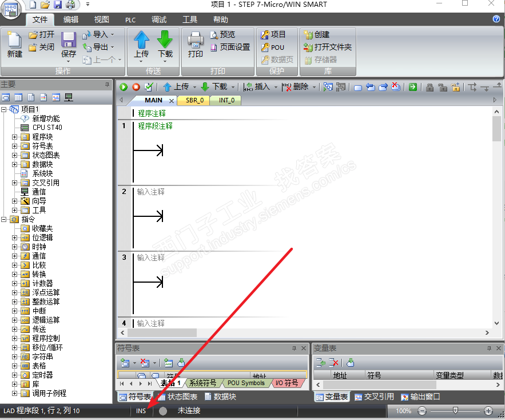This screenshot has height=420, width=505.
Task: Click the zoom in plus button
Action: (x=488, y=411)
